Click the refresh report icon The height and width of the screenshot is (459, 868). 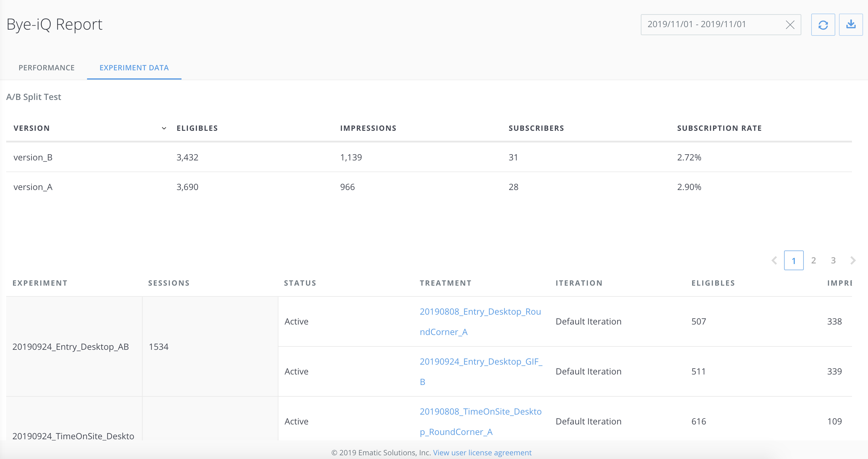tap(823, 25)
